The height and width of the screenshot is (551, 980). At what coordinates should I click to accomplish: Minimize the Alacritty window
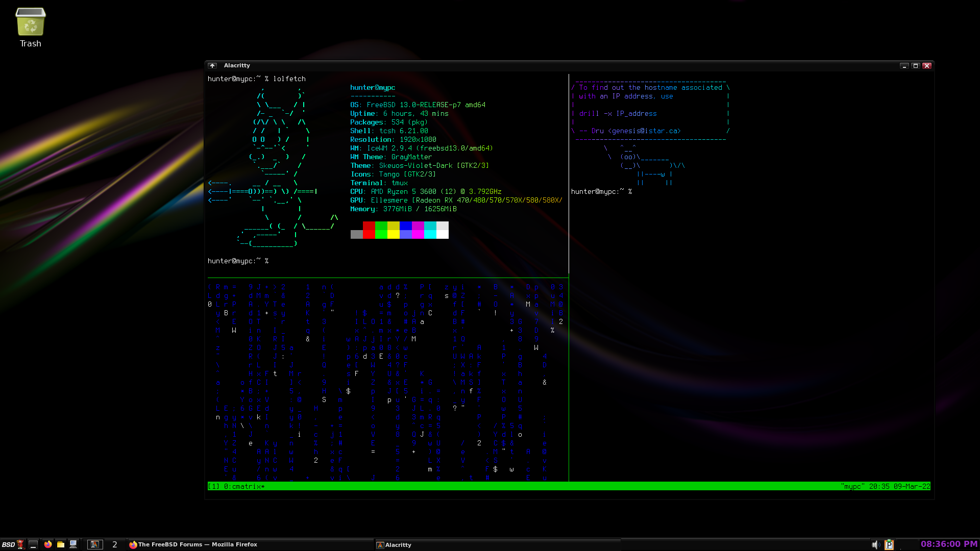coord(904,65)
